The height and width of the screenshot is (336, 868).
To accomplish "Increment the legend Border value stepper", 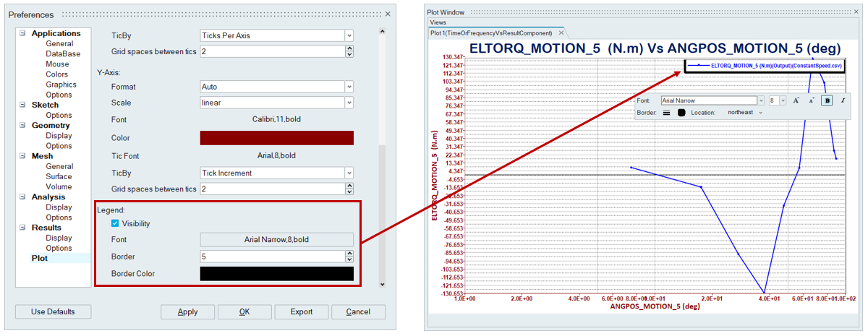I will tap(349, 254).
